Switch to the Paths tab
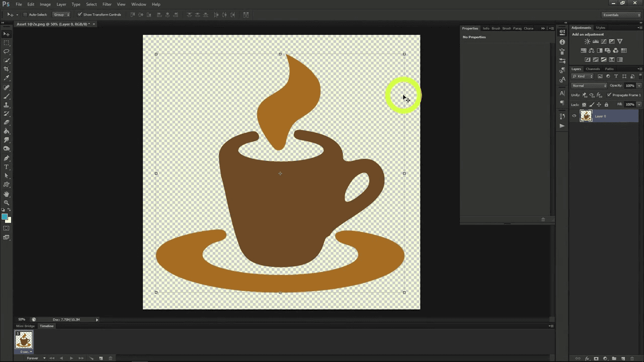This screenshot has width=644, height=362. [x=609, y=69]
